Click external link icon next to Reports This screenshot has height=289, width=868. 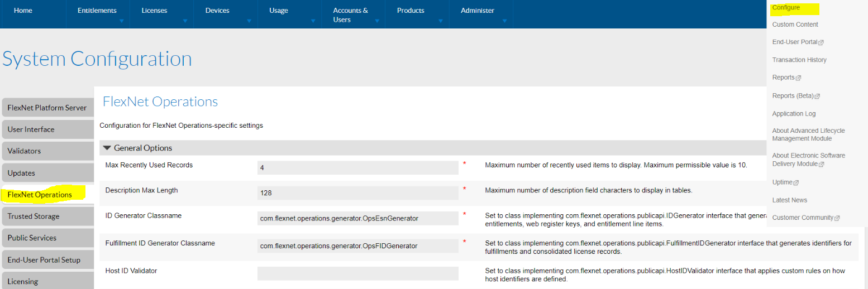799,78
